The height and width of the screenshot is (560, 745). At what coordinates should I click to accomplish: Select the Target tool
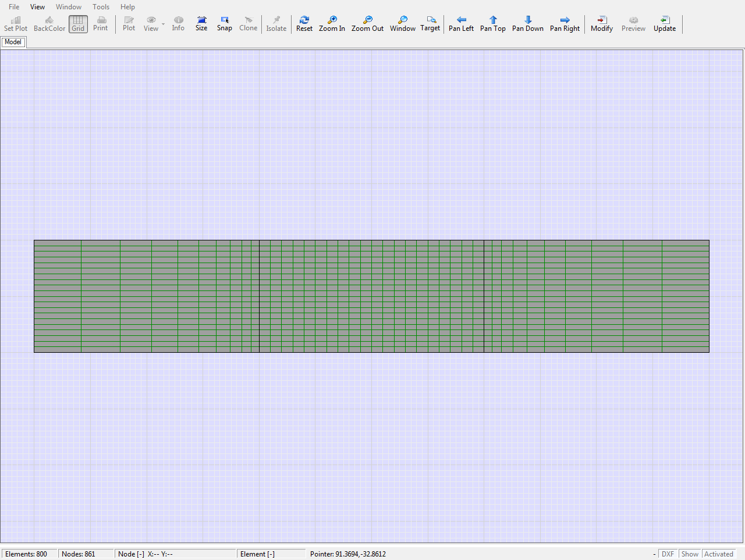[x=430, y=24]
